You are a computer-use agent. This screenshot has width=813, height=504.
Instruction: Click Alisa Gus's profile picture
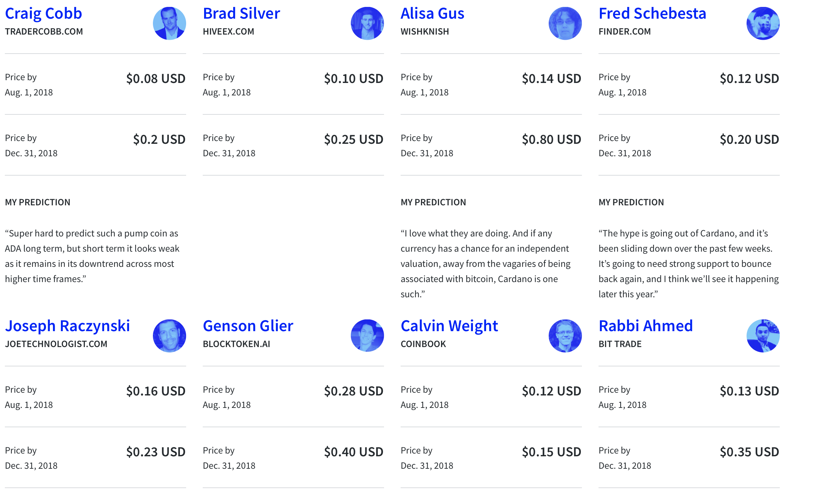tap(565, 24)
